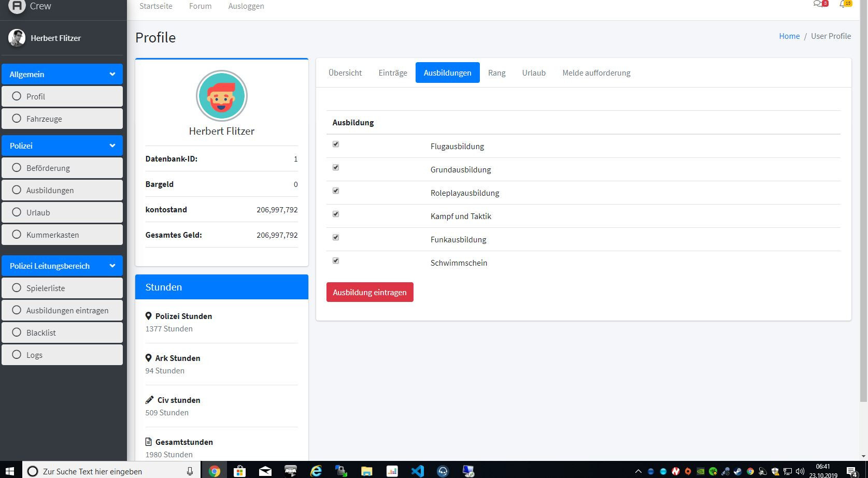Open Visual Studio Code from the taskbar
868x478 pixels.
click(x=417, y=471)
